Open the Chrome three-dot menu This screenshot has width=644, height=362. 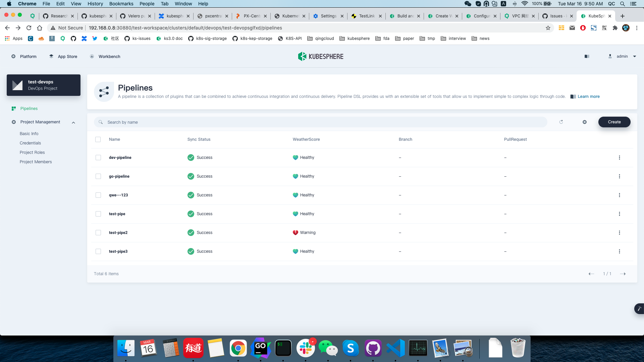coord(637,28)
